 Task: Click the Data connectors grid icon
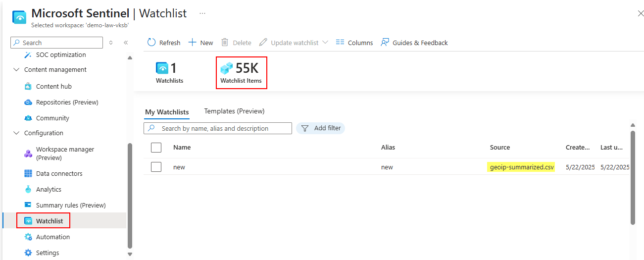(28, 173)
